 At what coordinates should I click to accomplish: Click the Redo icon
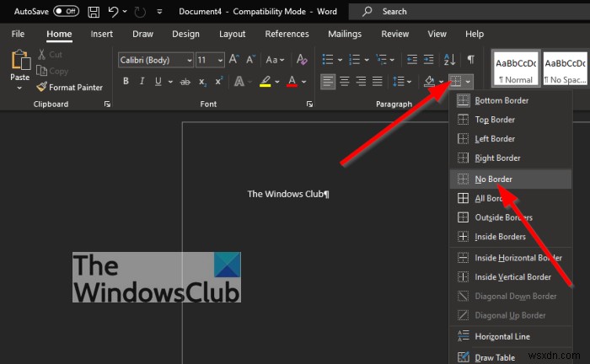coord(140,12)
